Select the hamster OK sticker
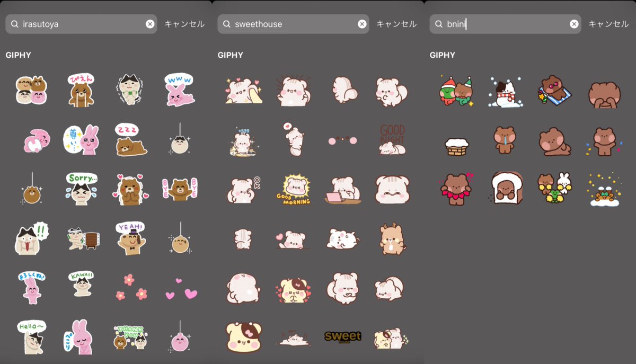Image resolution: width=636 pixels, height=364 pixels. pos(243,190)
